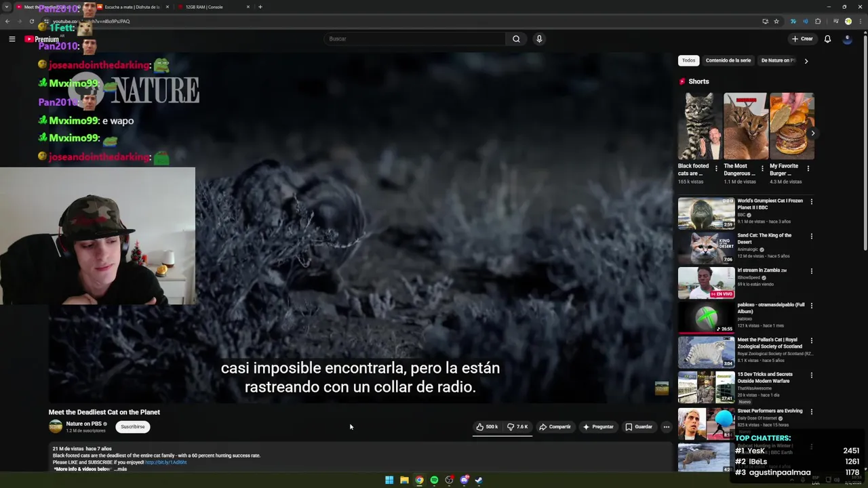Select Contenido de la serie chip
868x488 pixels.
[728, 60]
